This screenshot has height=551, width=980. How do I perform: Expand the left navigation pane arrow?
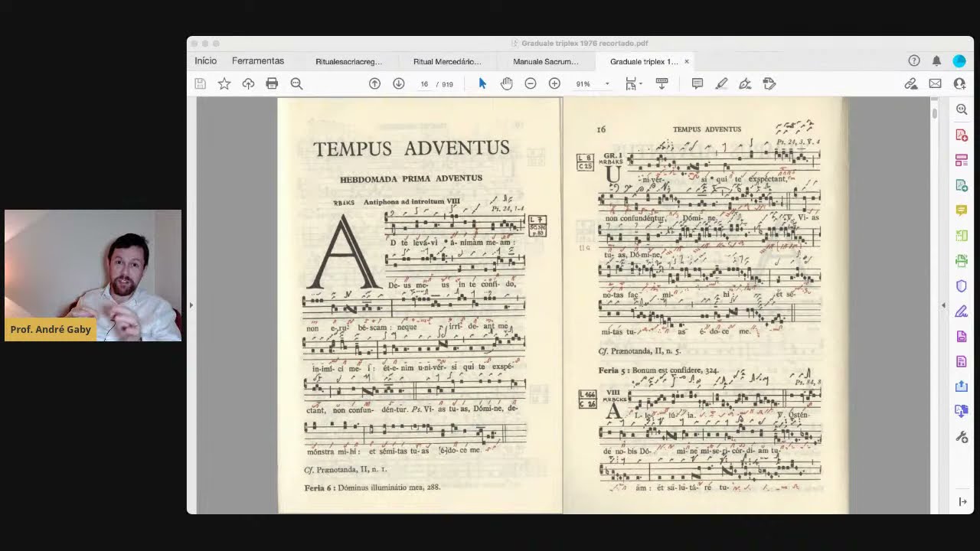(191, 305)
